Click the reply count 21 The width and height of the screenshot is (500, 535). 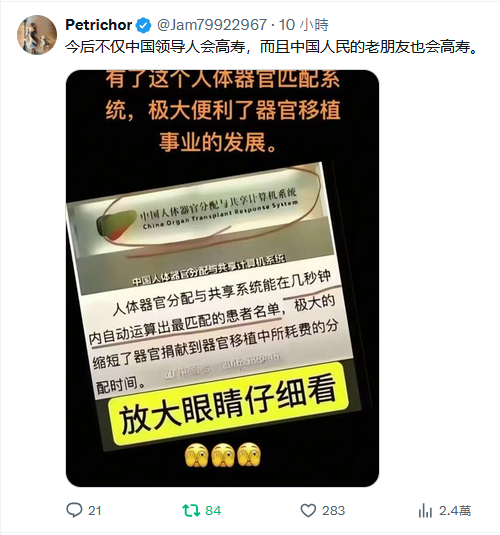95,511
